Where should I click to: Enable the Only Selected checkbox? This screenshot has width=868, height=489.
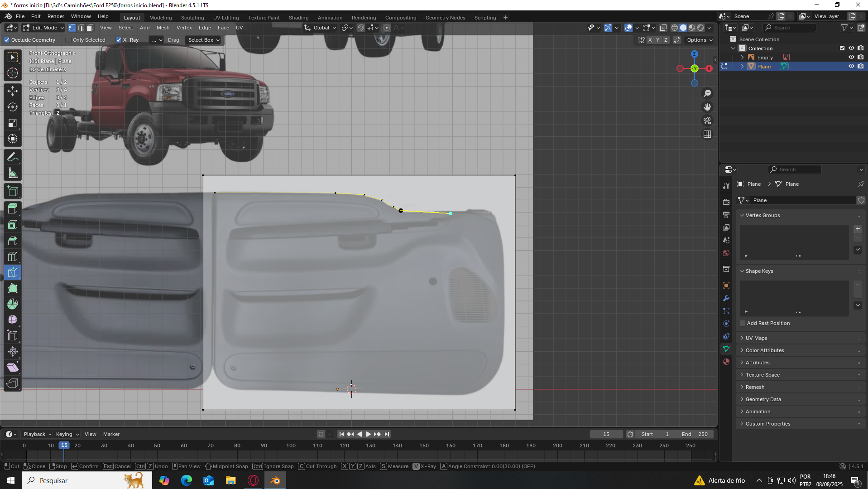click(x=68, y=40)
